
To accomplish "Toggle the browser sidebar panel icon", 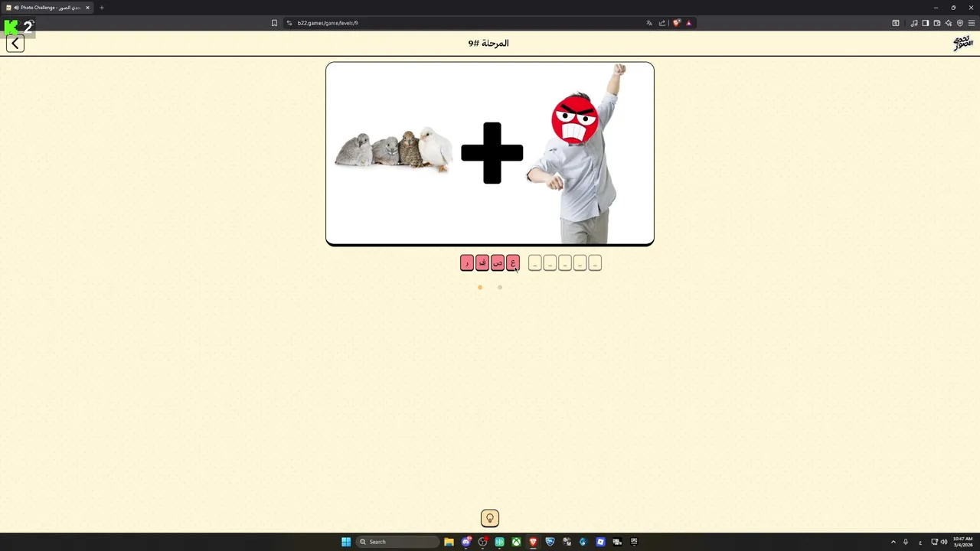I will [x=926, y=23].
